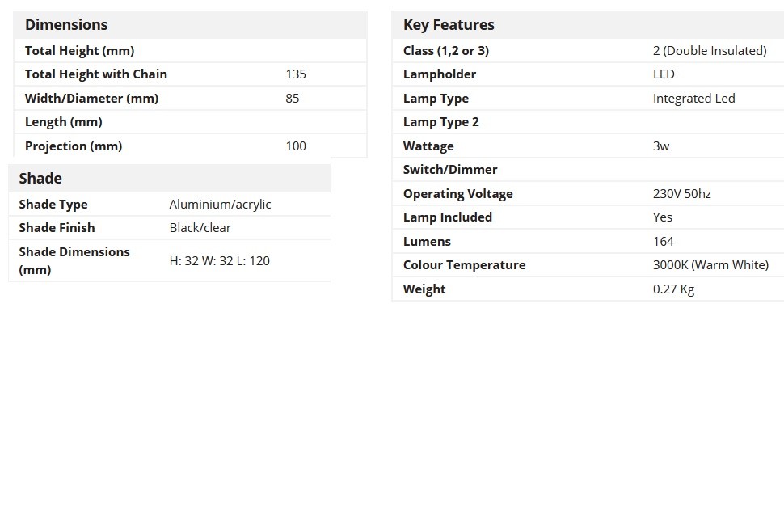
Task: Click the Lumens value 164
Action: 663,241
